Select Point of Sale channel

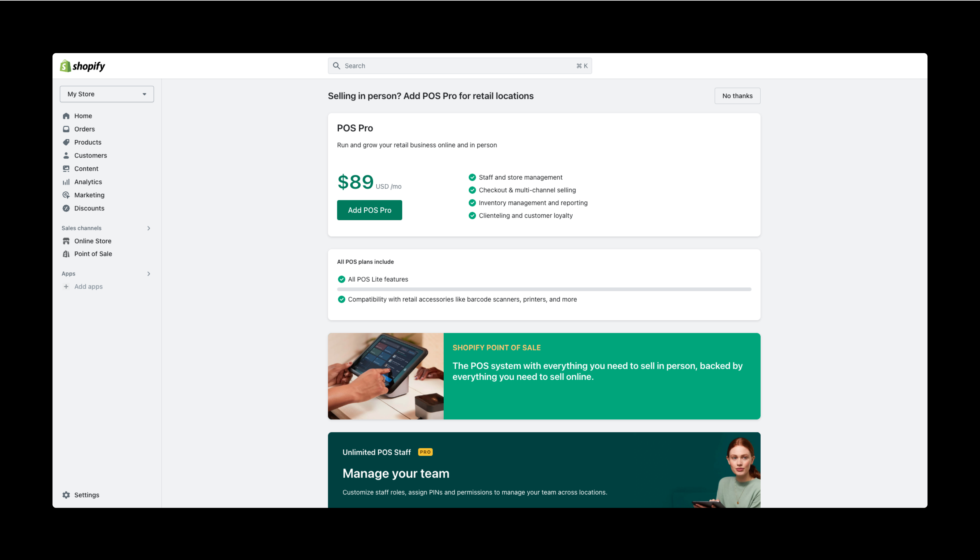click(93, 254)
